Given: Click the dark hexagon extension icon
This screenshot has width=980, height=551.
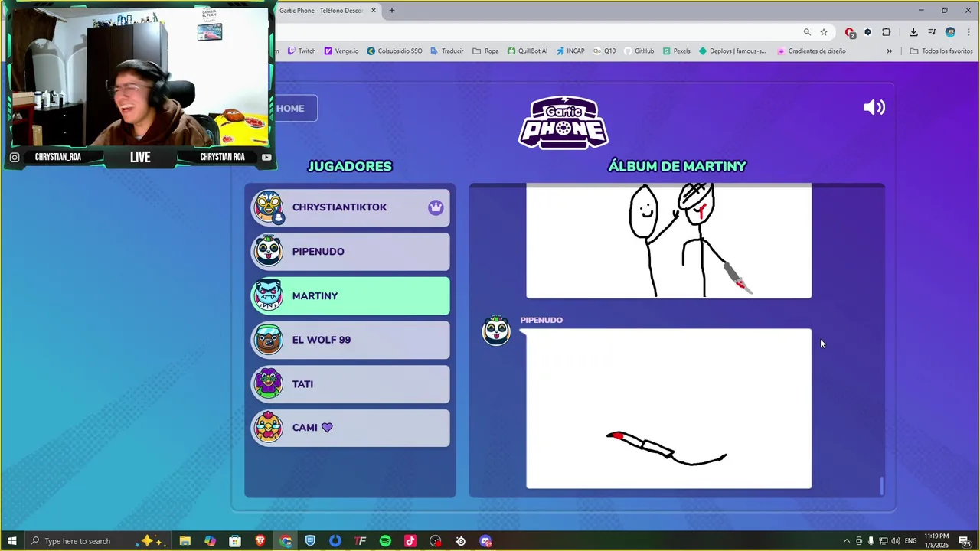Looking at the screenshot, I should [x=867, y=32].
